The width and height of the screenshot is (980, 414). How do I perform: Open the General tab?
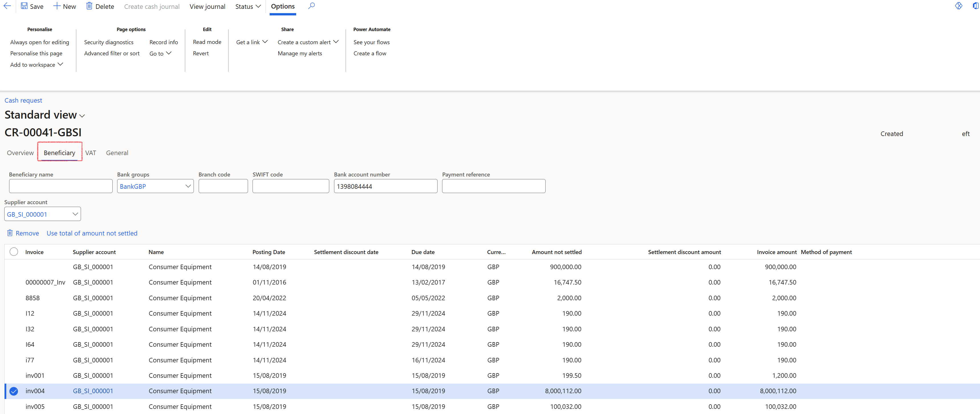coord(117,153)
